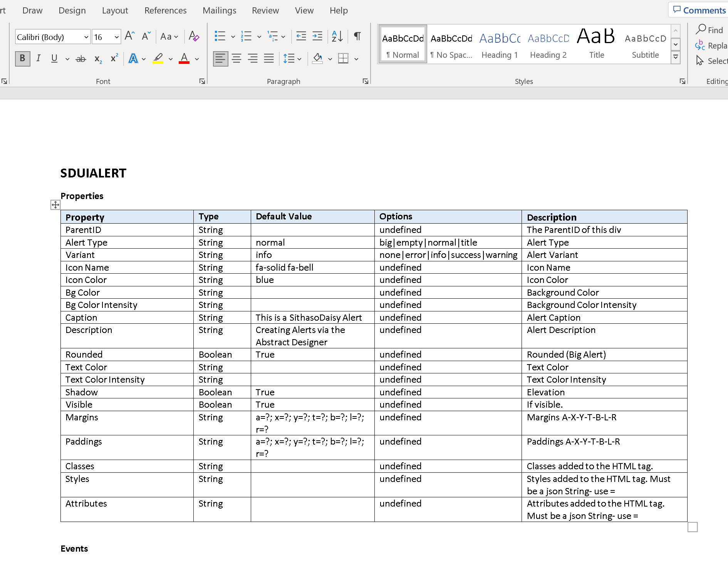Apply red font color

pos(184,59)
